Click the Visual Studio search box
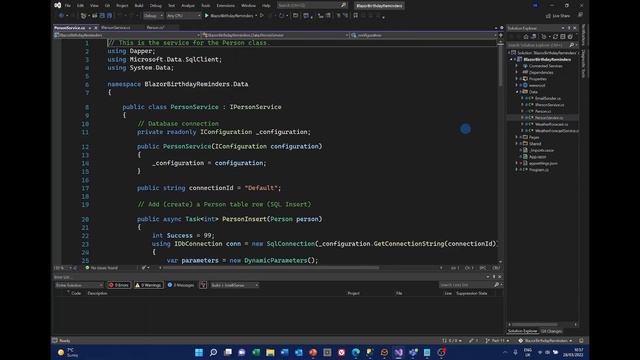Screen dimensions: 640x360 point(312,5)
